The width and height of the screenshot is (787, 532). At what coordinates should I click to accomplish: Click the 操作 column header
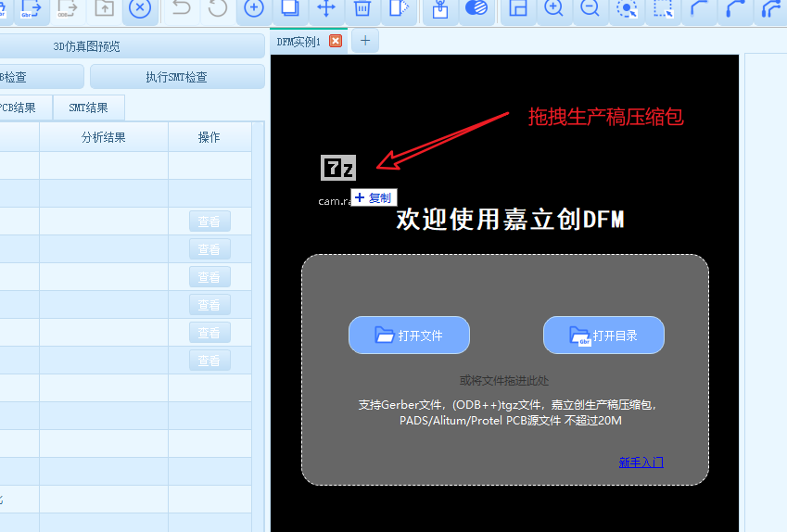tap(209, 137)
